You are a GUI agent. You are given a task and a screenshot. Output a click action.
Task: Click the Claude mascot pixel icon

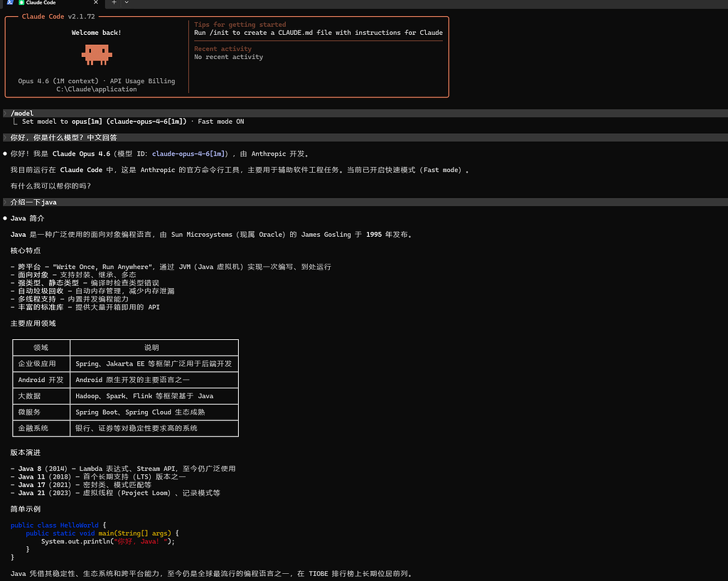tap(97, 54)
